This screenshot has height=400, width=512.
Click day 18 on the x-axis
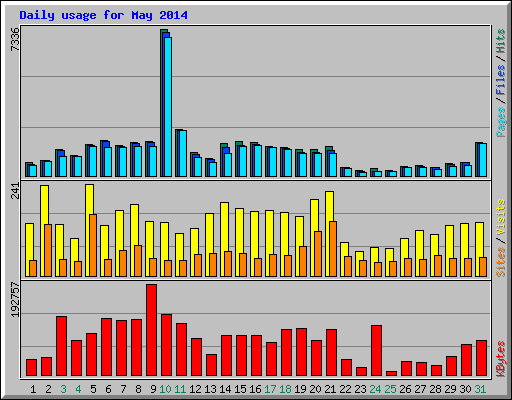(x=285, y=389)
